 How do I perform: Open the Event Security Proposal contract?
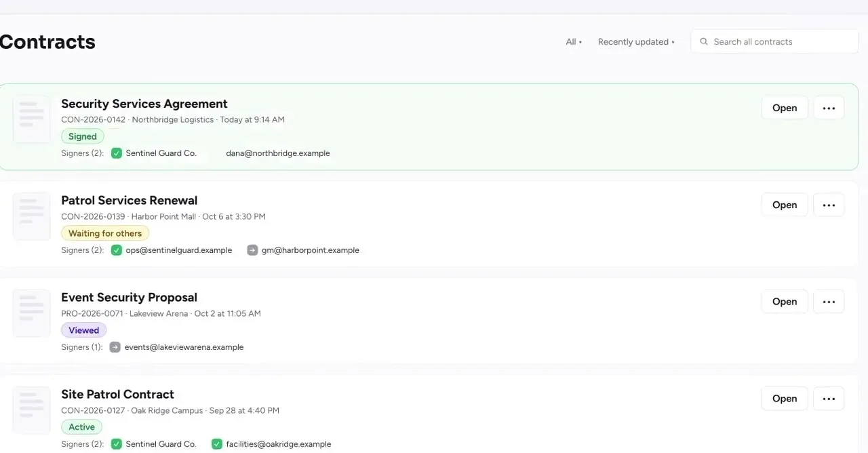click(785, 302)
